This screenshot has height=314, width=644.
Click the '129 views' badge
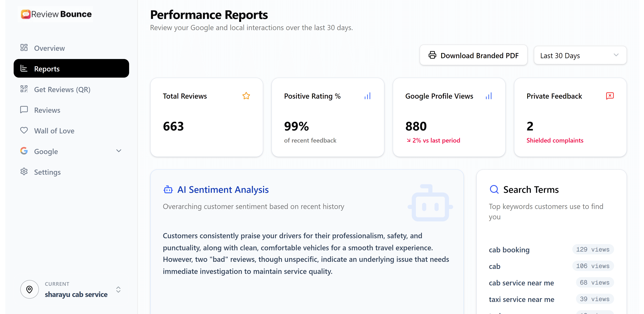point(593,249)
